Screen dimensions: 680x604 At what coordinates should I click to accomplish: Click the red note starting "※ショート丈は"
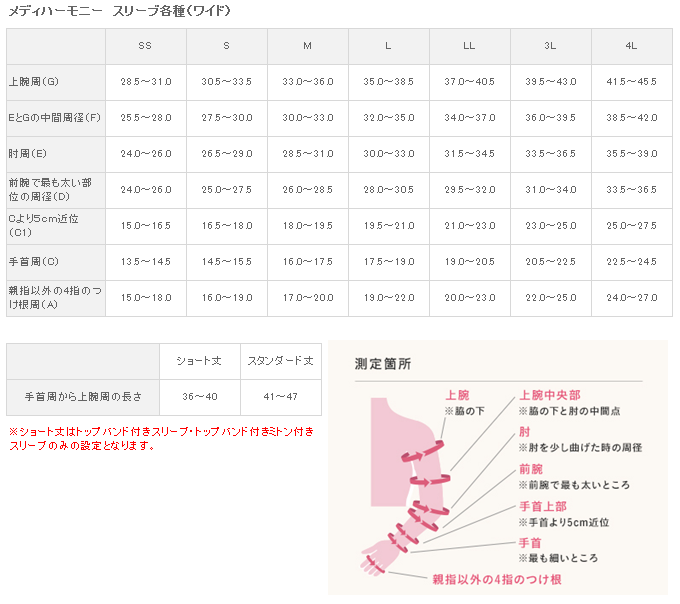point(161,438)
